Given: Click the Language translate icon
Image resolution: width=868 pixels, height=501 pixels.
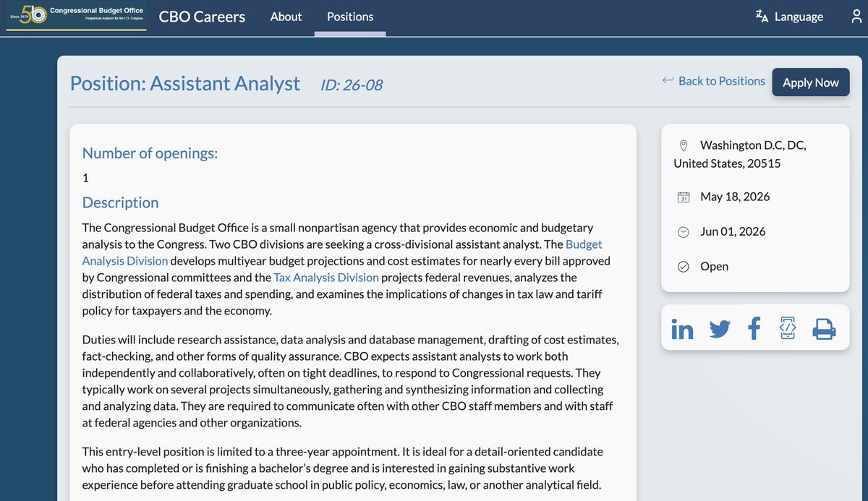Looking at the screenshot, I should point(761,16).
